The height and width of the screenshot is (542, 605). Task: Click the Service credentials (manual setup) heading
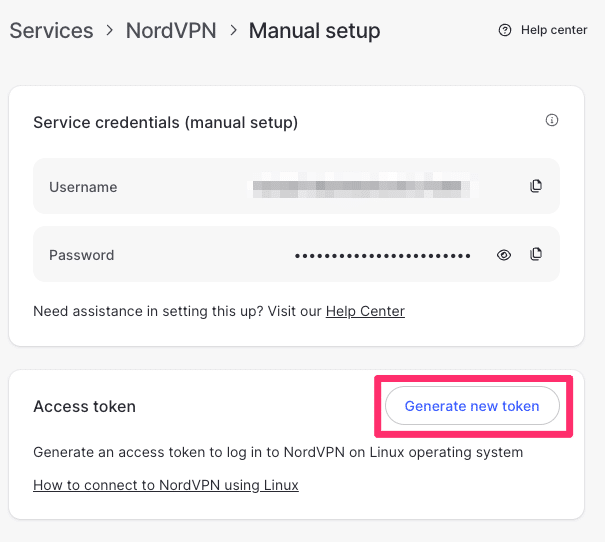[x=166, y=123]
